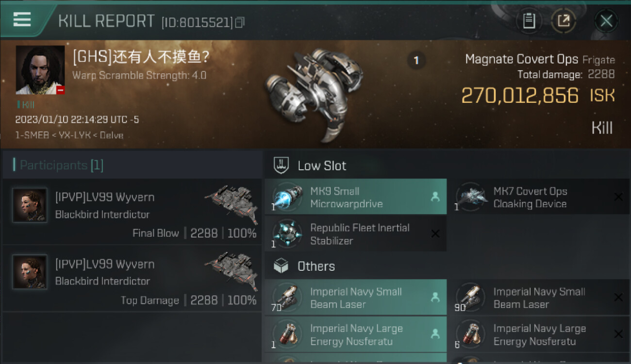The image size is (631, 364).
Task: Click the Others section header
Action: coord(315,266)
